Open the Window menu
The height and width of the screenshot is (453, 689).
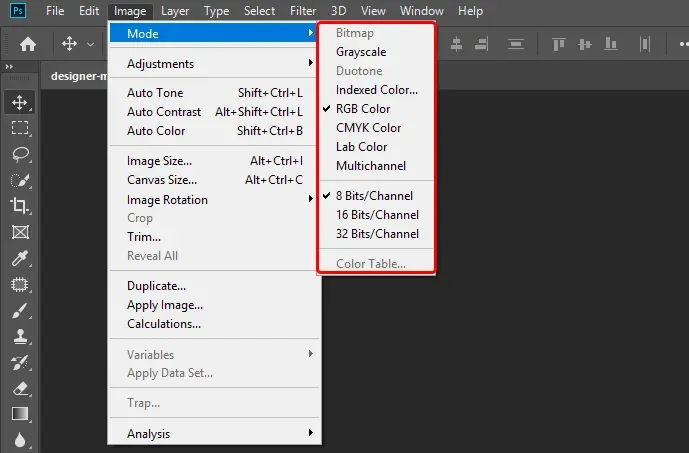point(421,11)
